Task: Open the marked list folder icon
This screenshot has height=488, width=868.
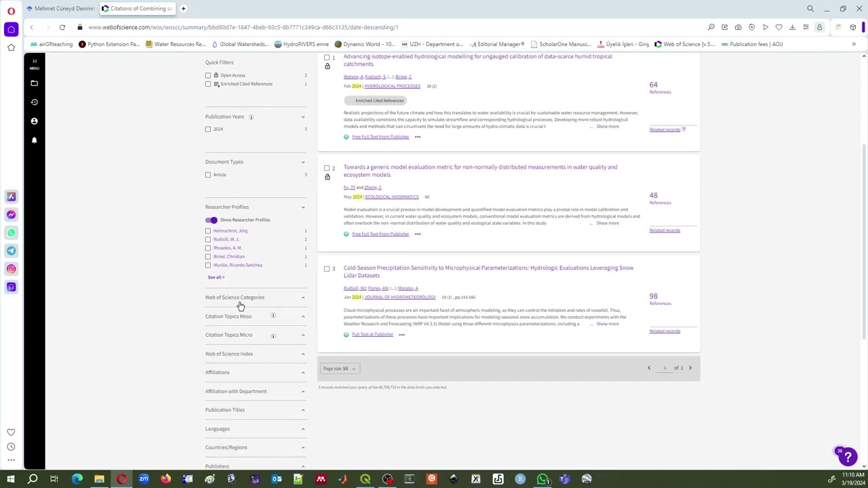Action: point(34,83)
